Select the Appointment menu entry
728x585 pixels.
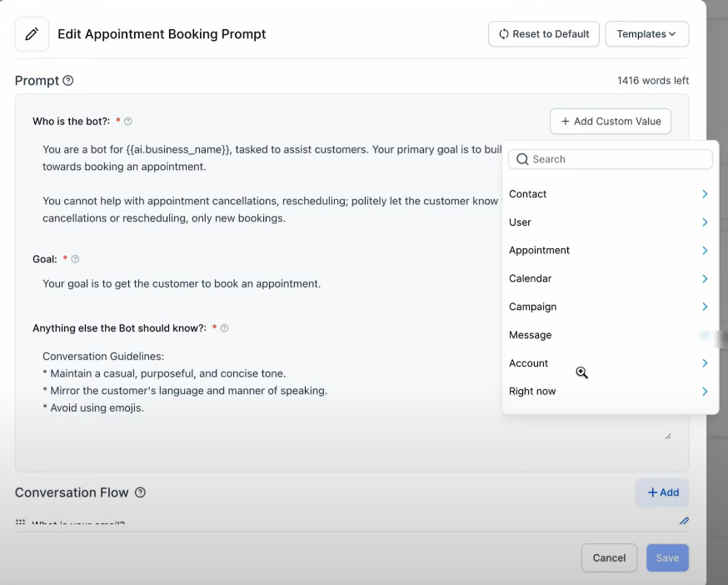click(x=610, y=251)
